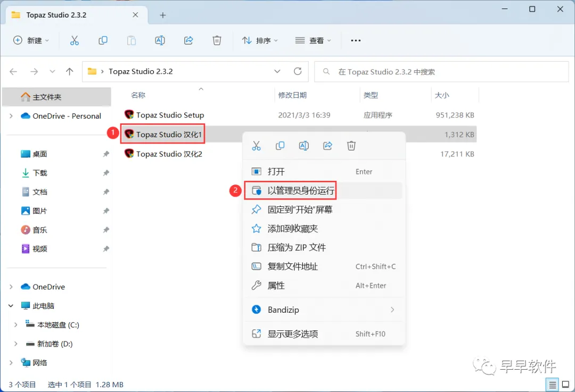Open the Bandizip submenu

(x=324, y=310)
